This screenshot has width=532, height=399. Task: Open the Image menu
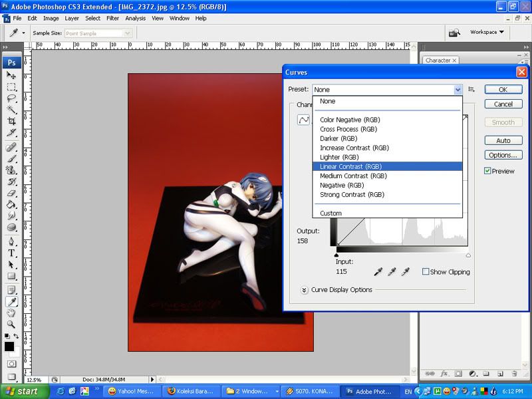(51, 19)
